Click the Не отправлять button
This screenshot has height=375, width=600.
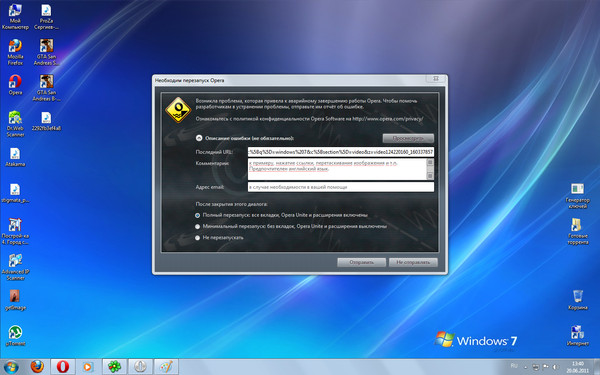point(413,262)
